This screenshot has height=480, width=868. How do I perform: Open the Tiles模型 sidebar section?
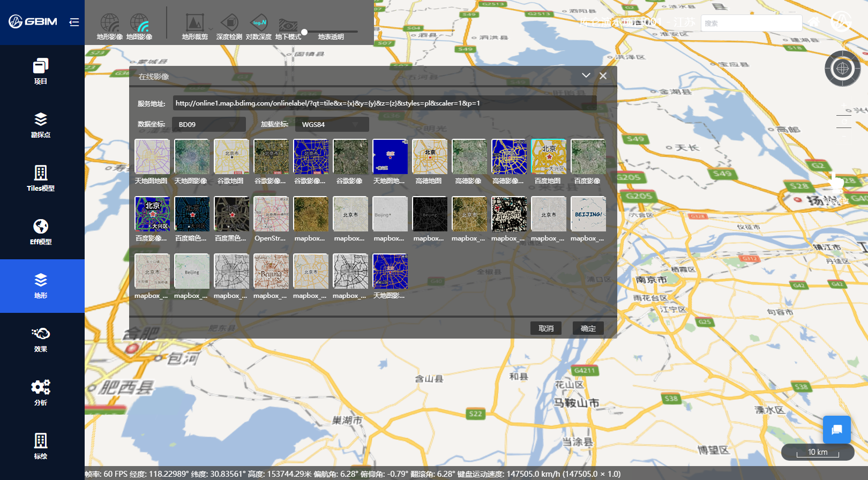pyautogui.click(x=41, y=178)
